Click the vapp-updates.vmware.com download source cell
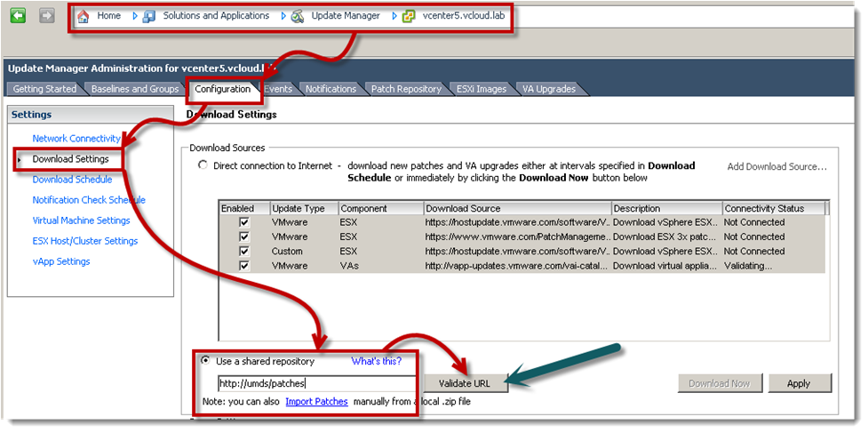Image resolution: width=868 pixels, height=433 pixels. pos(518,265)
